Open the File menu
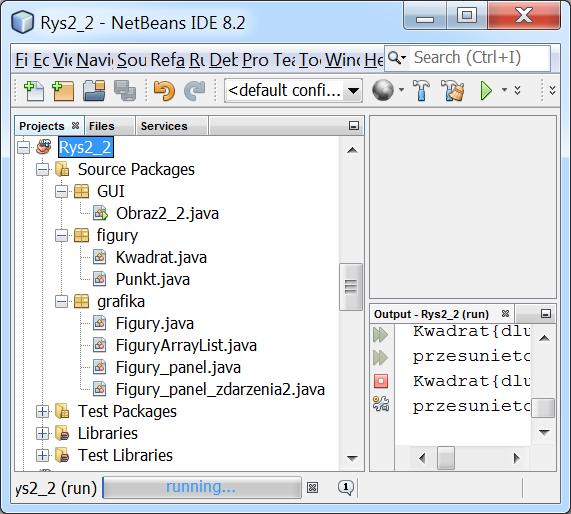Screen dimensions: 571x514 tap(21, 60)
